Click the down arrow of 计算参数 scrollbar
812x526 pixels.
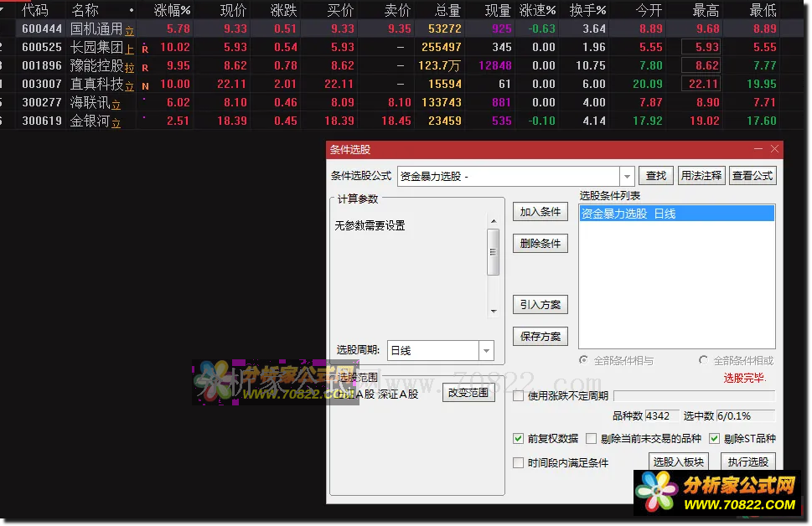click(493, 311)
